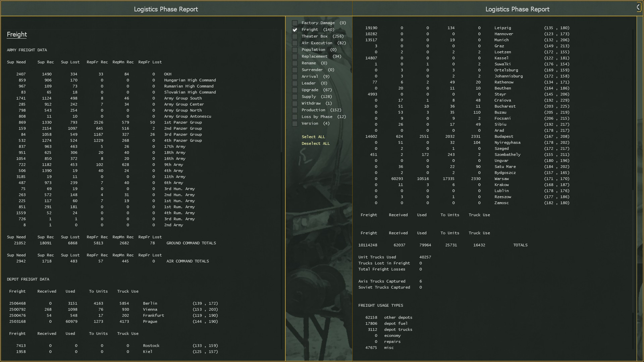Viewport: 644px width, 362px height.
Task: Close the report with the top-right arrow
Action: (638, 7)
